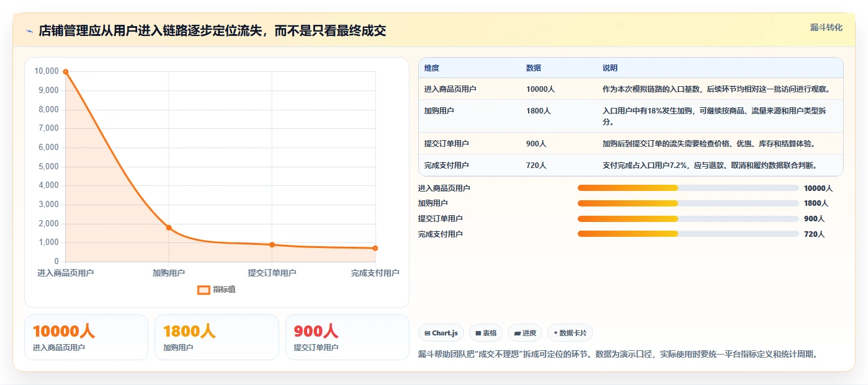868x385 pixels.
Task: Click the footer note starting 漏斗帮助团队
Action: [618, 355]
